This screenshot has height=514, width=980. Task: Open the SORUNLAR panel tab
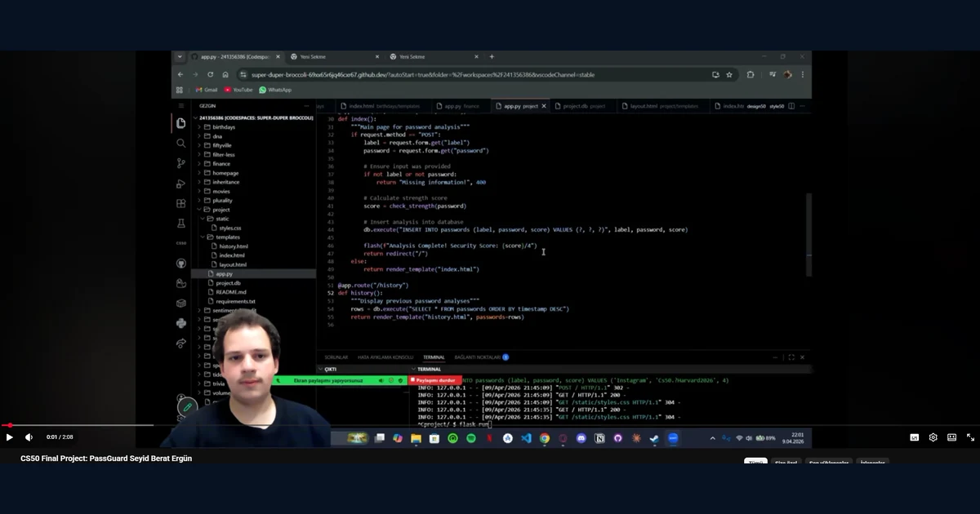336,357
